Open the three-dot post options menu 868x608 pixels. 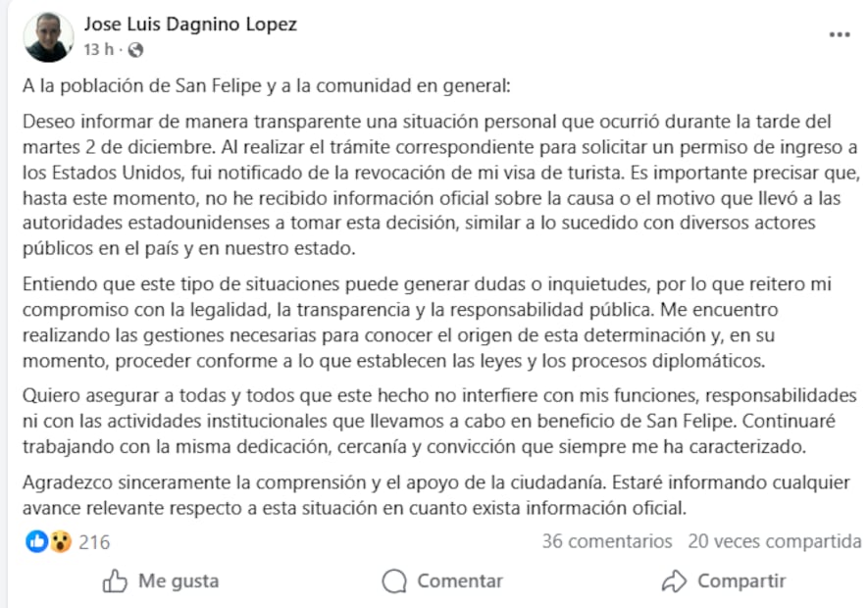[x=840, y=32]
